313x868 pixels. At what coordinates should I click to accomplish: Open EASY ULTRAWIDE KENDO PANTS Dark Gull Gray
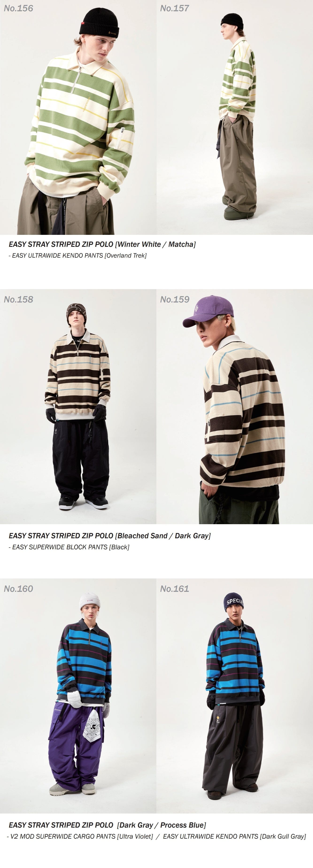click(x=235, y=836)
